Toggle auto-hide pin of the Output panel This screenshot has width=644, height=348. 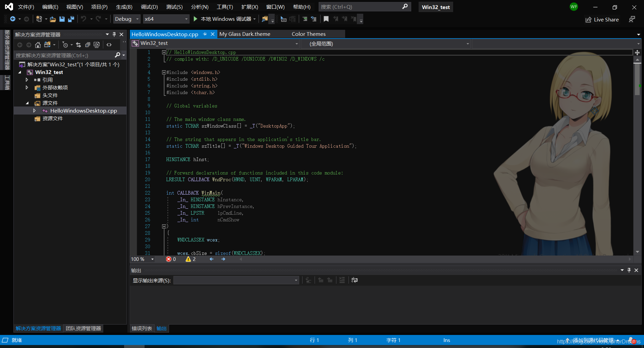[629, 270]
